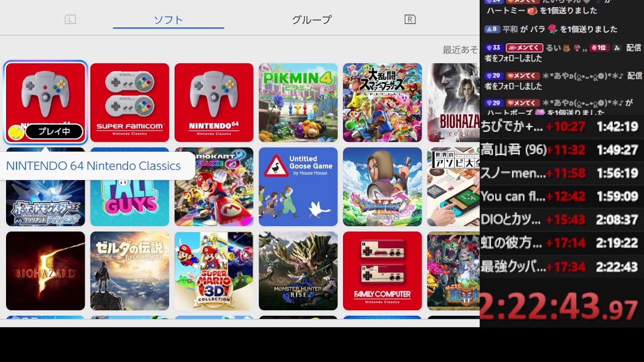Switch to the ソフト tab

point(169,20)
